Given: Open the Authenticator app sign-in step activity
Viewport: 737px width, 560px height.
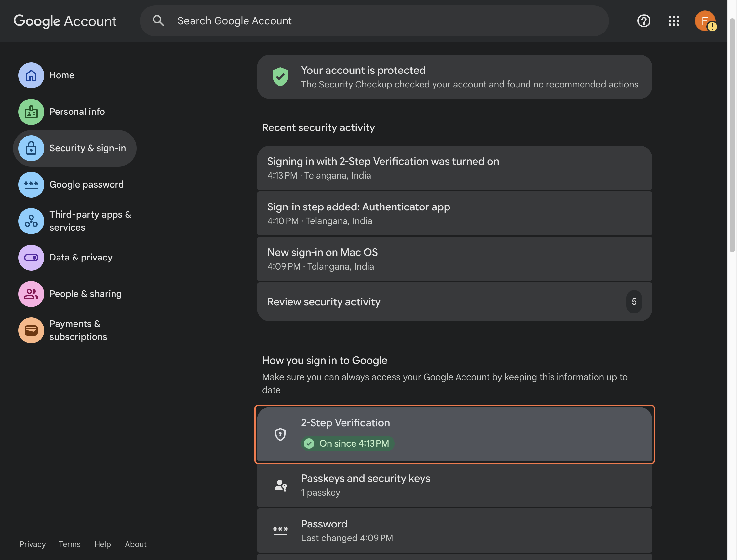Looking at the screenshot, I should [454, 213].
